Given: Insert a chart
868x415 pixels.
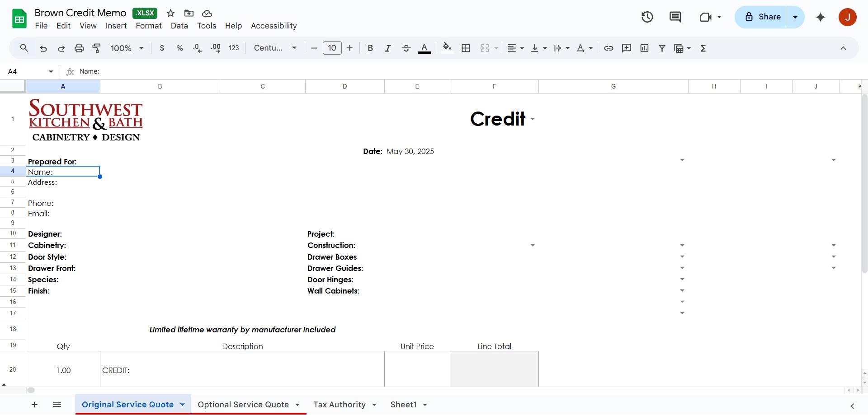Looking at the screenshot, I should [644, 48].
